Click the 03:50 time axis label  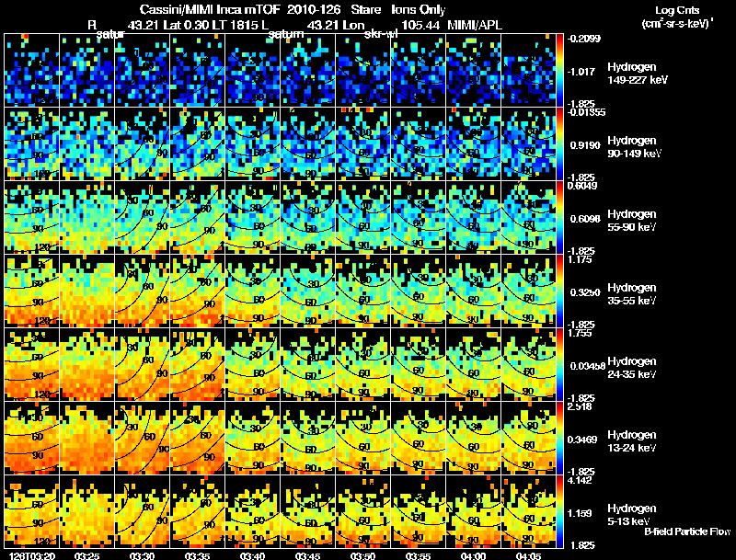point(362,556)
